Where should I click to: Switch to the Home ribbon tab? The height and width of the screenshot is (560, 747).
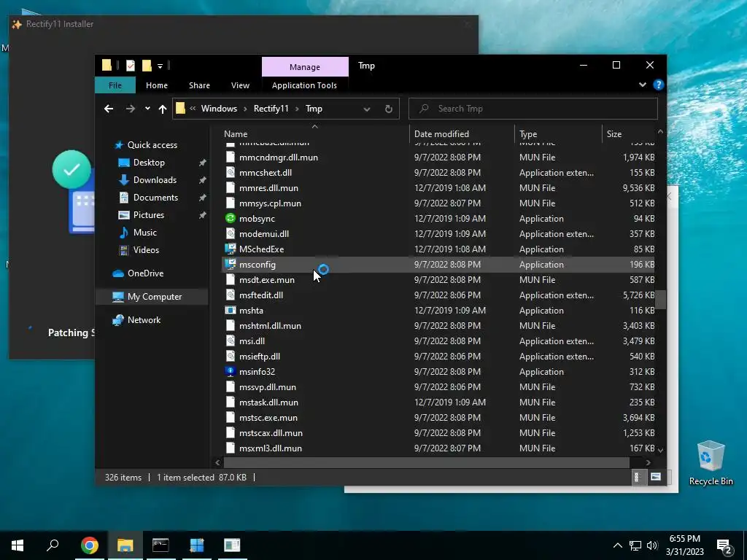point(157,85)
